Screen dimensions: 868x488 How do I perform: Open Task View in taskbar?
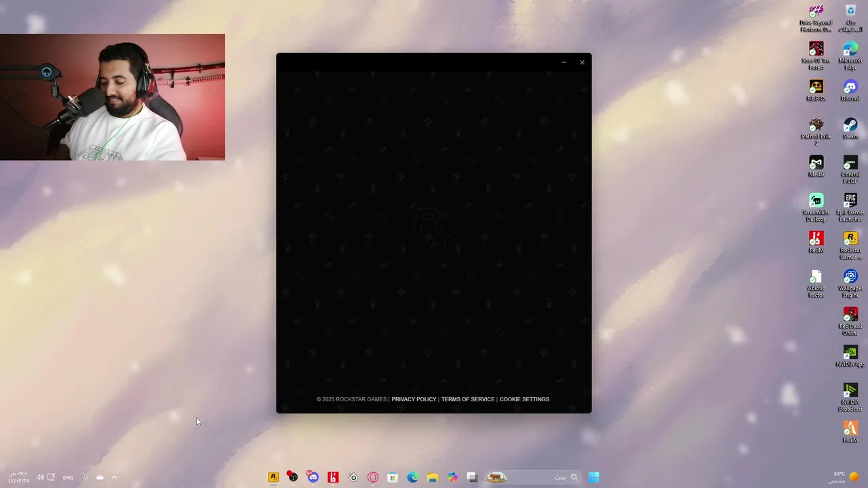point(473,477)
